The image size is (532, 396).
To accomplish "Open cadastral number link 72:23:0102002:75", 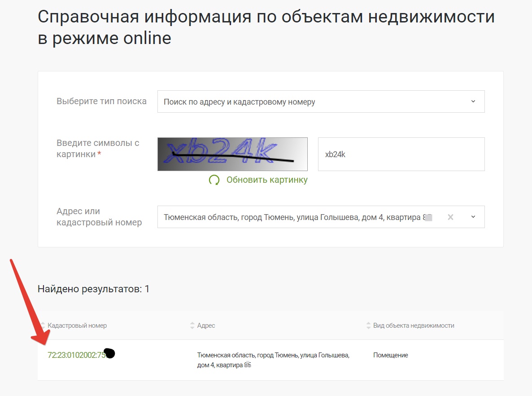I will 76,355.
